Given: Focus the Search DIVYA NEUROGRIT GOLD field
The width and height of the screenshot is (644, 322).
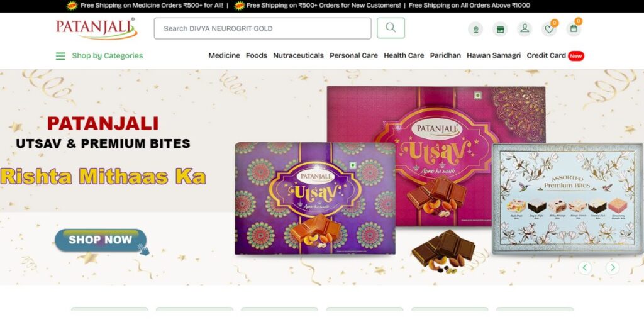Looking at the screenshot, I should [262, 28].
